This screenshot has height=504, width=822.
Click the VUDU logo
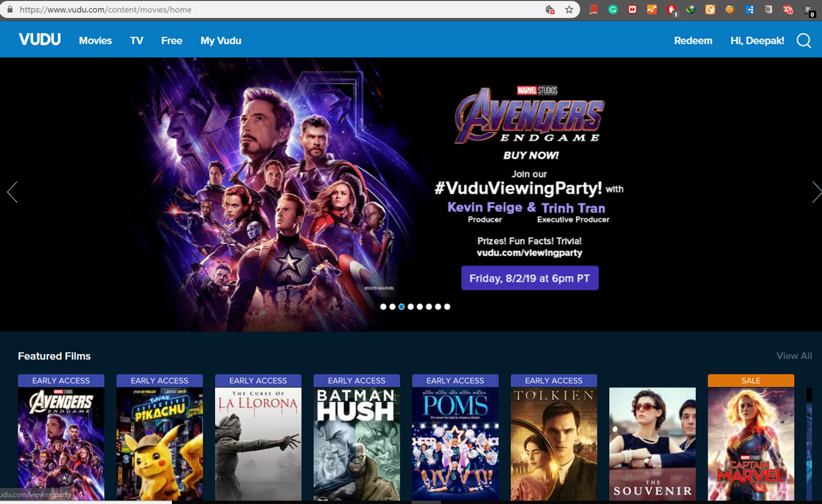[40, 40]
